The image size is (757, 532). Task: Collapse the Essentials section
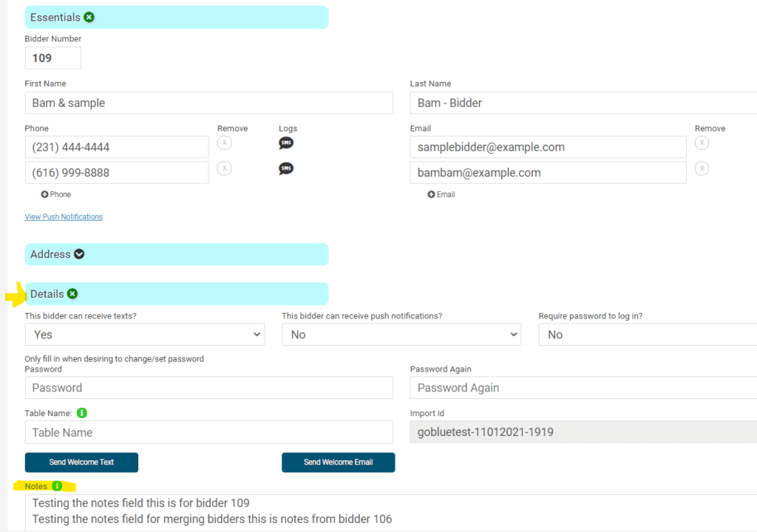point(89,17)
